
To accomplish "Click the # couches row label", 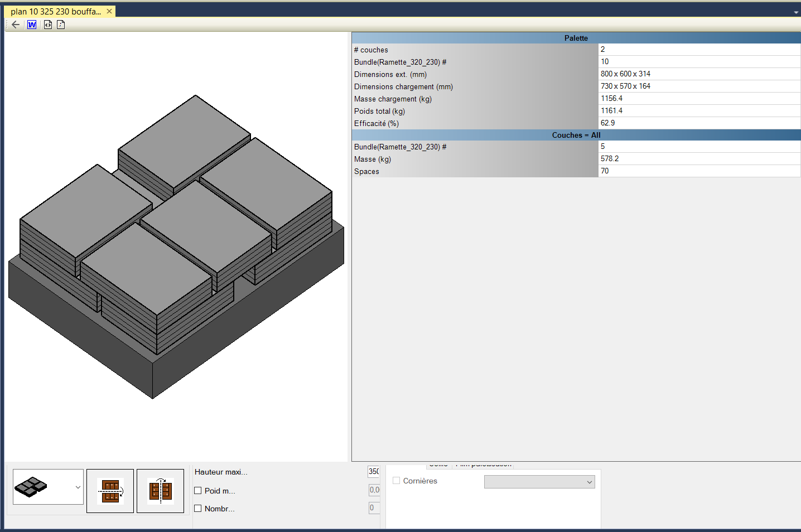I will point(371,50).
